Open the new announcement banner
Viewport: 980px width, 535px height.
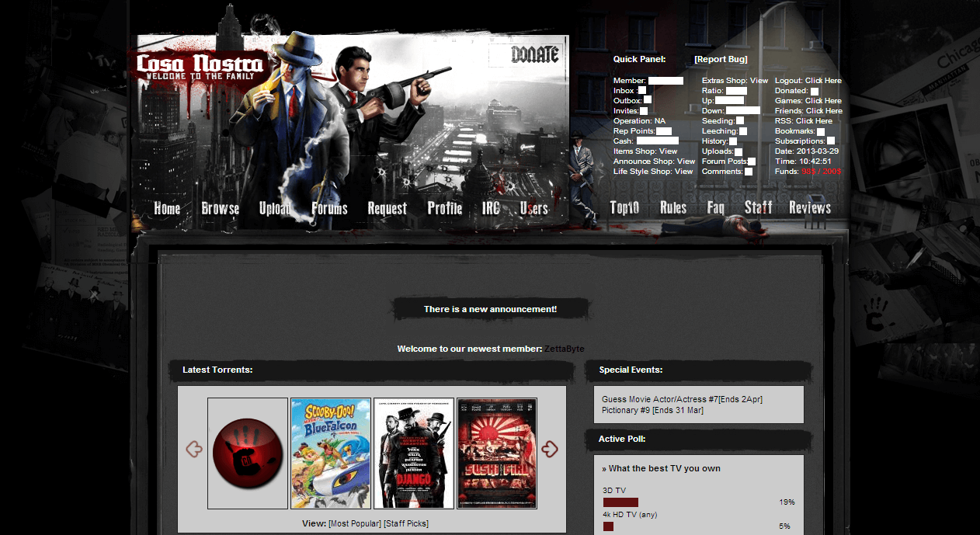pyautogui.click(x=490, y=309)
